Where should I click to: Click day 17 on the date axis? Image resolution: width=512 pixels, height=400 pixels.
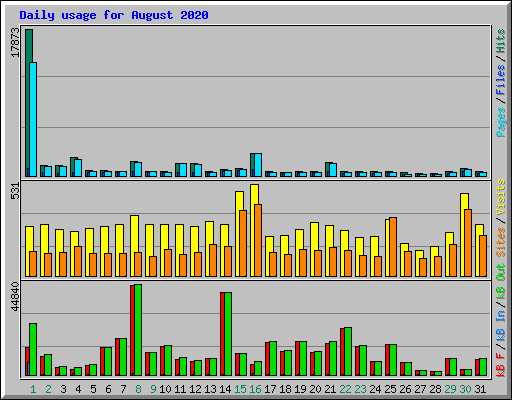point(270,389)
